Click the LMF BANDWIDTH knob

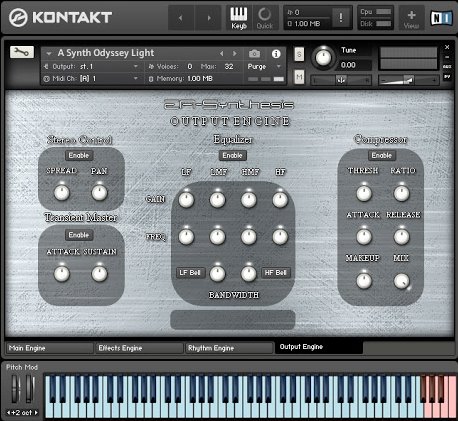coord(217,273)
